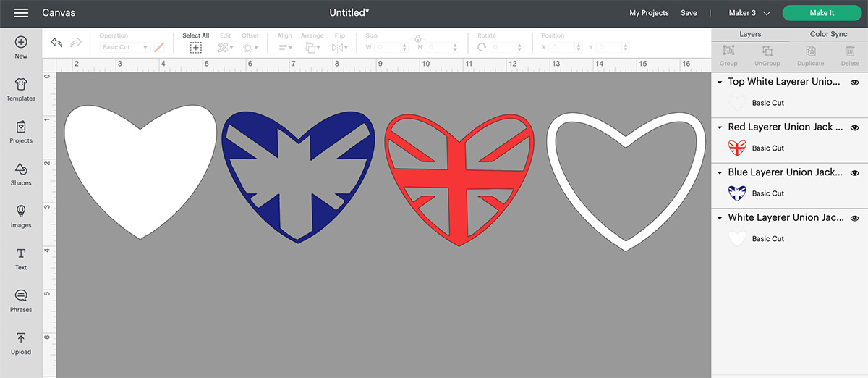Click Basic Cut under Red Layerer layer
This screenshot has height=378, width=868.
tap(768, 148)
